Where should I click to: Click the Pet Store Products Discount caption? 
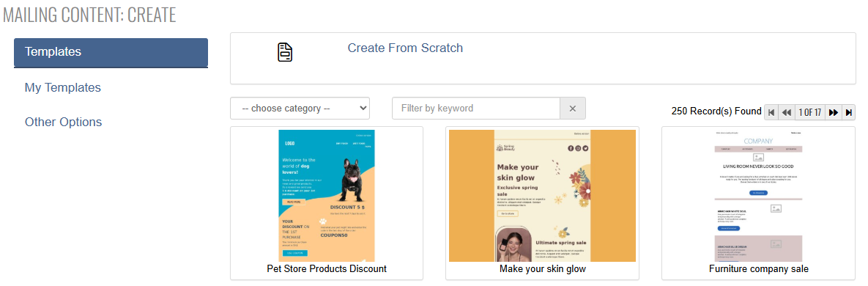point(327,269)
